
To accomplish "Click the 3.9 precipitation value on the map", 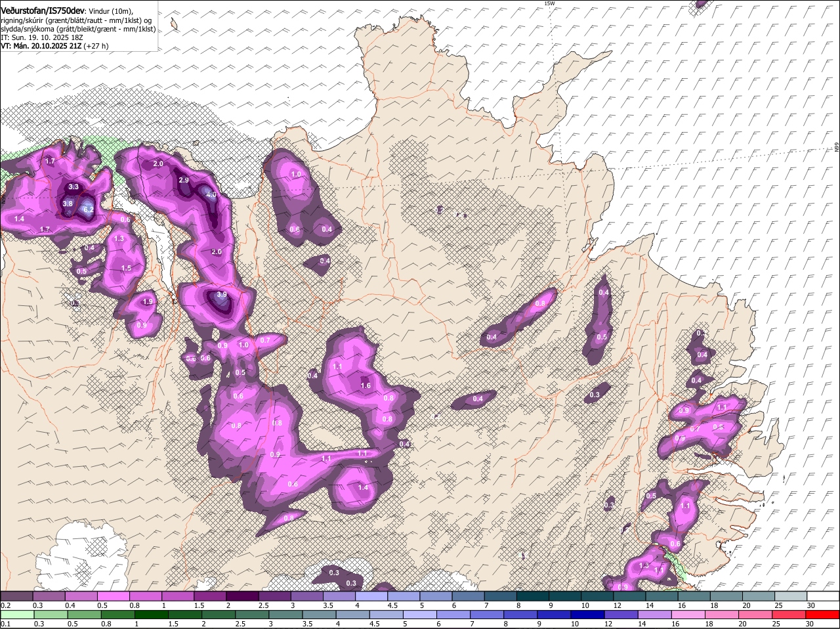I will (x=222, y=295).
